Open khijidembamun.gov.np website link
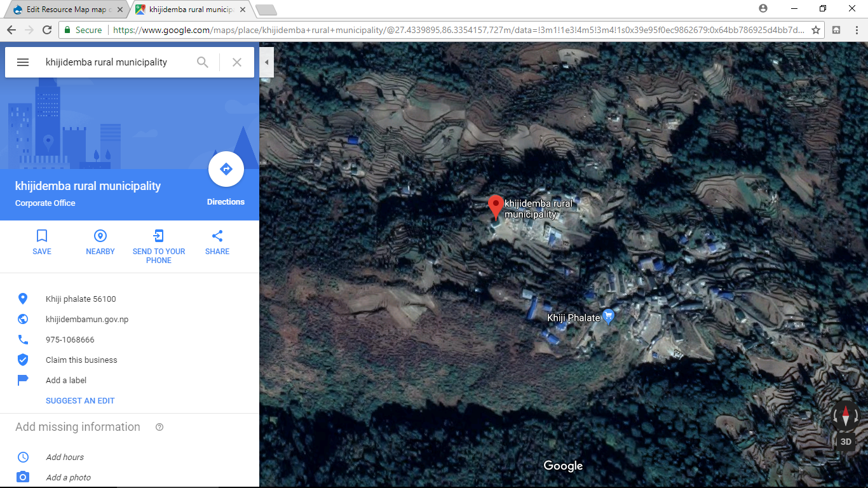Screen dimensions: 868x488 click(87, 319)
